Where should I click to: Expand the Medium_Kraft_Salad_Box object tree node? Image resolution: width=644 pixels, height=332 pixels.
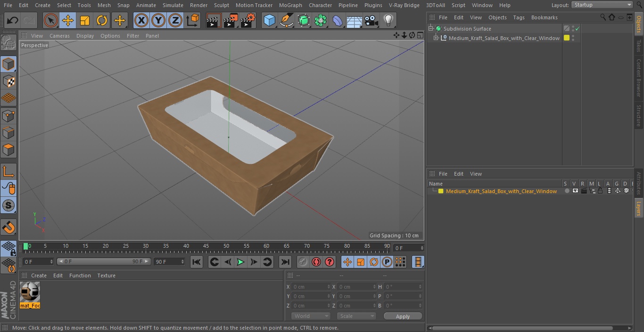click(436, 38)
